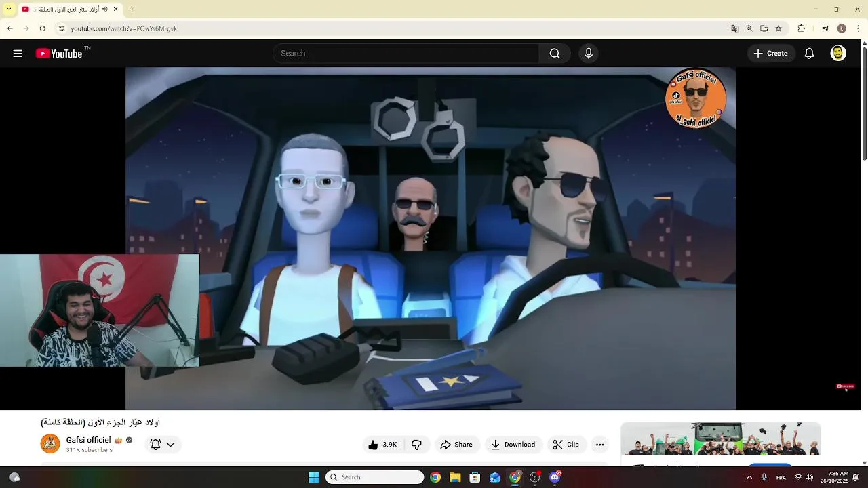Open the account avatar menu
The image size is (868, 488).
click(838, 54)
